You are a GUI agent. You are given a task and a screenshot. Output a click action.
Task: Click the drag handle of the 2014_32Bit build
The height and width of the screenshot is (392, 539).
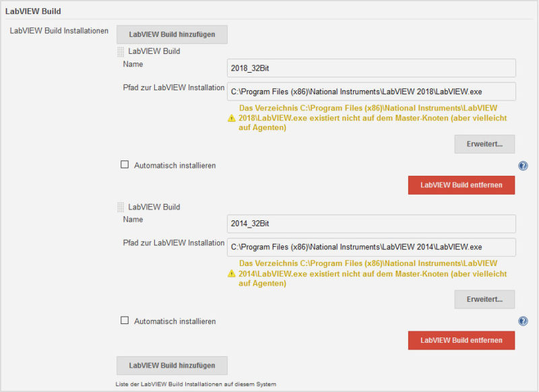(x=121, y=207)
